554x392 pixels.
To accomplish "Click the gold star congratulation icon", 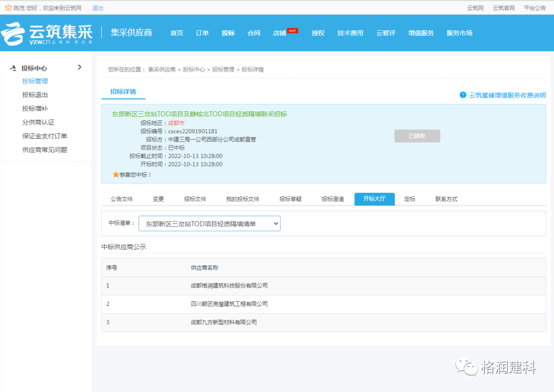I will [x=115, y=174].
